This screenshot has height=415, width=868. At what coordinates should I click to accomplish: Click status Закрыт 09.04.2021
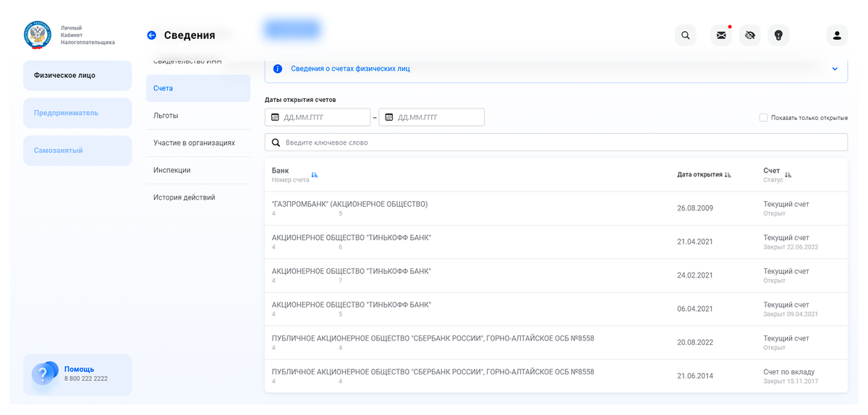[791, 315]
